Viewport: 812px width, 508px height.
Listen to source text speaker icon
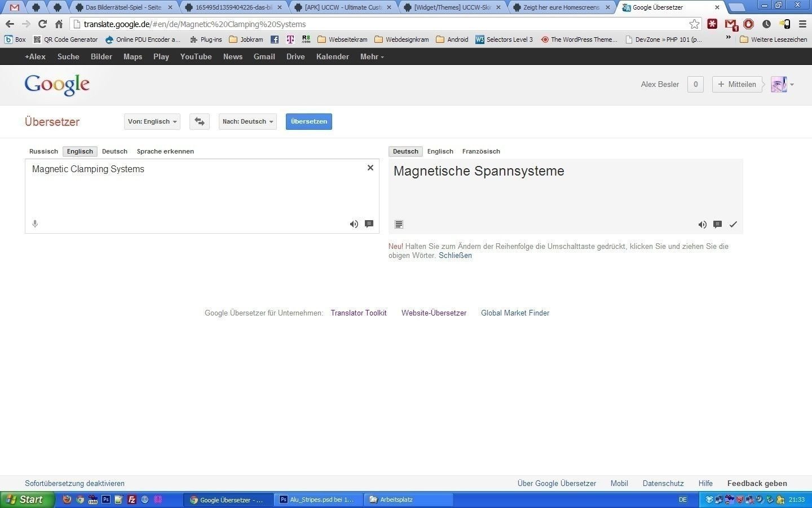click(x=354, y=224)
